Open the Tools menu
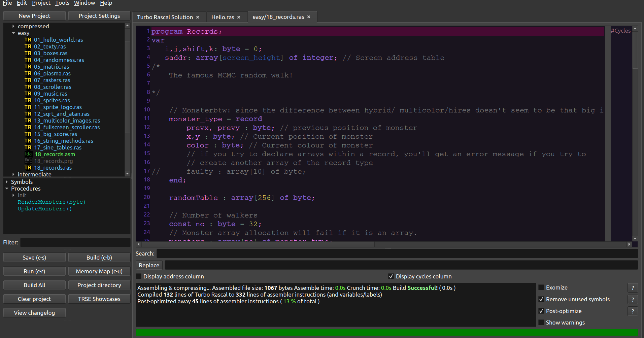644x338 pixels. pos(62,3)
